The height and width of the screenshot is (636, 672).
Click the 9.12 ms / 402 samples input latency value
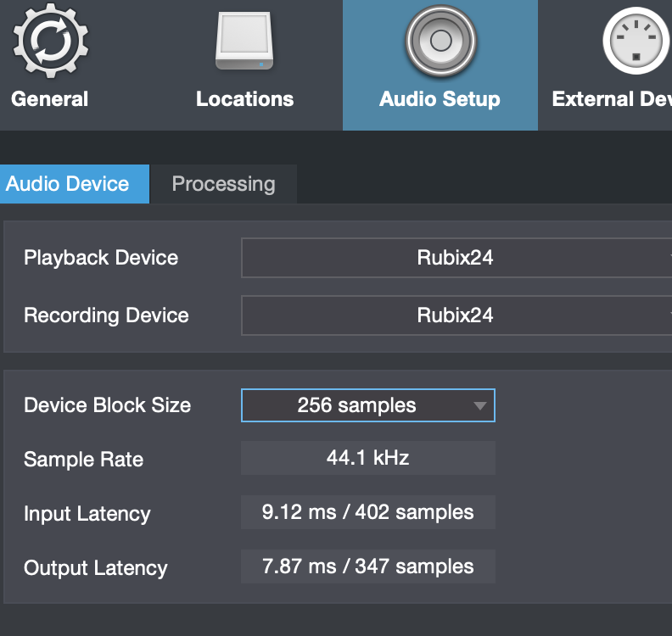pyautogui.click(x=368, y=512)
